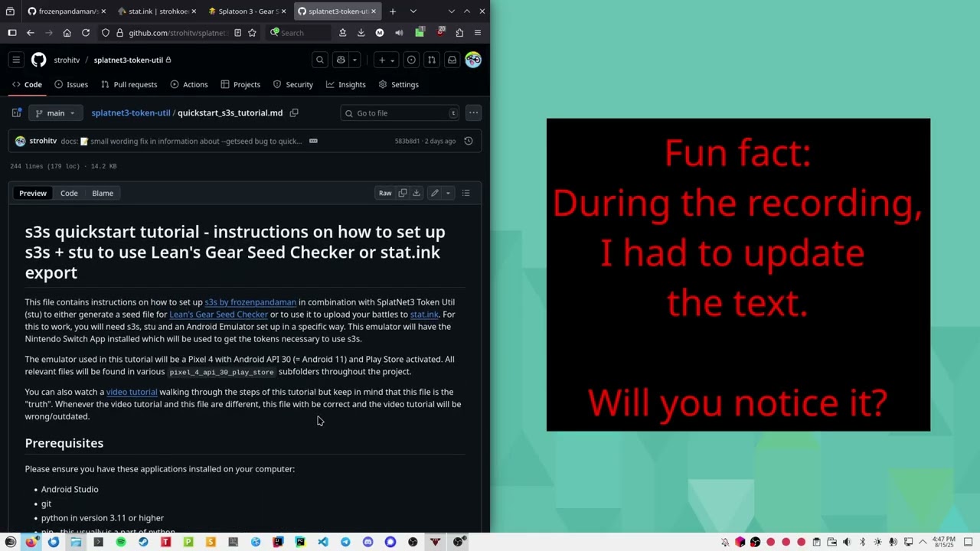The image size is (980, 551).
Task: Select the Blame view toggle
Action: pos(103,193)
